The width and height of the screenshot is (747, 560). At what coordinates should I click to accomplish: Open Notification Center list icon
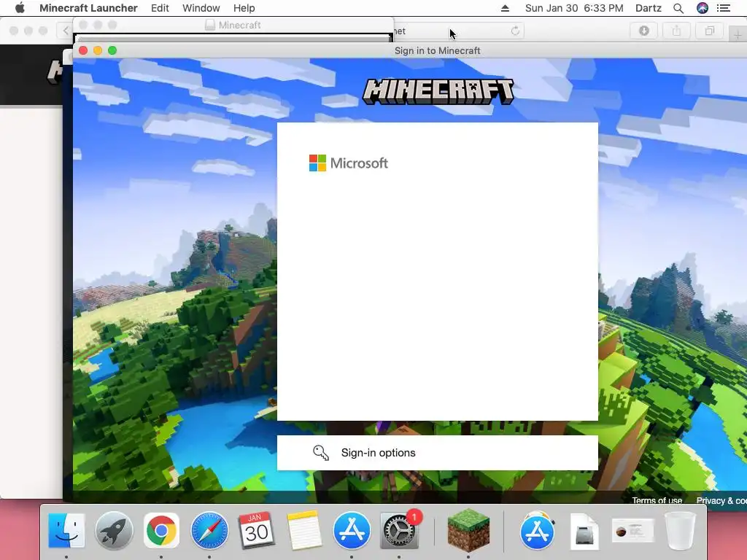(x=724, y=8)
